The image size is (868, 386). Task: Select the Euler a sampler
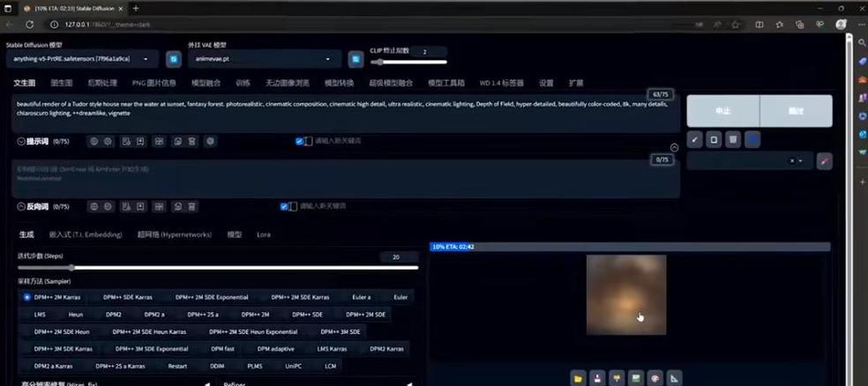click(x=362, y=298)
